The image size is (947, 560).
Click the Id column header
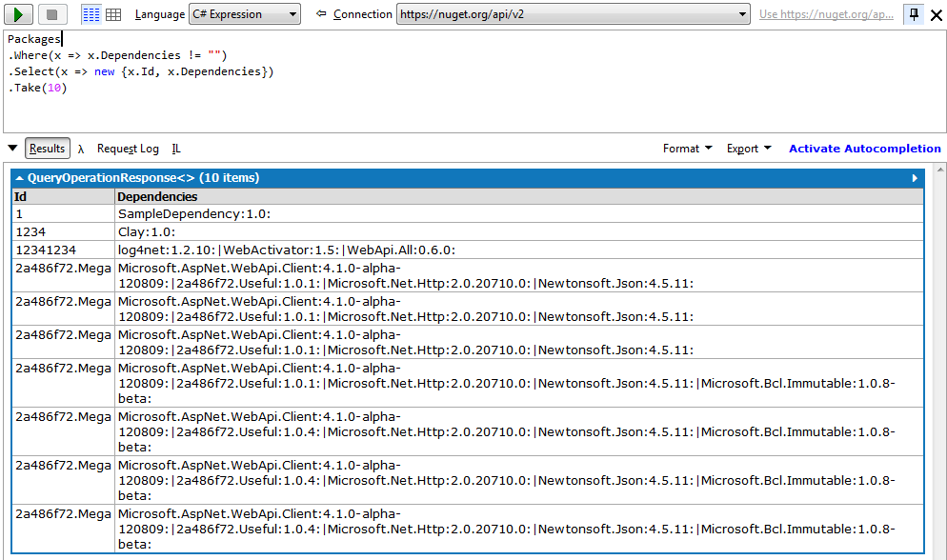tap(64, 197)
